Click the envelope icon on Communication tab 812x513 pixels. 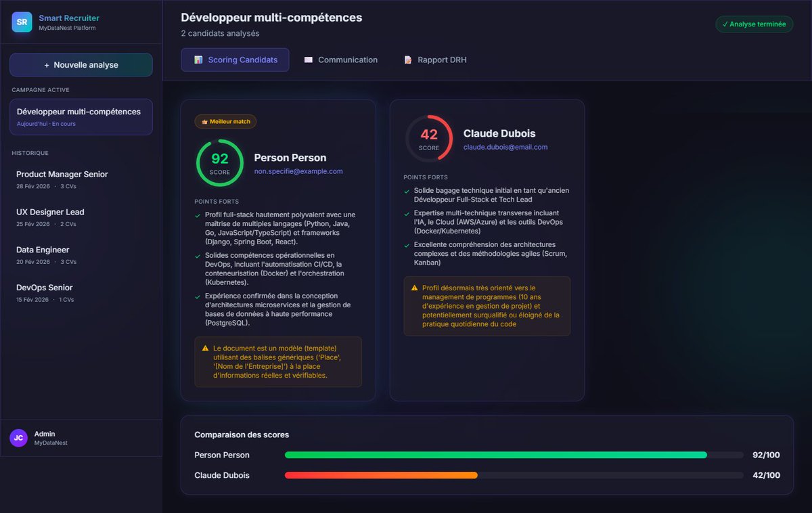coord(309,60)
